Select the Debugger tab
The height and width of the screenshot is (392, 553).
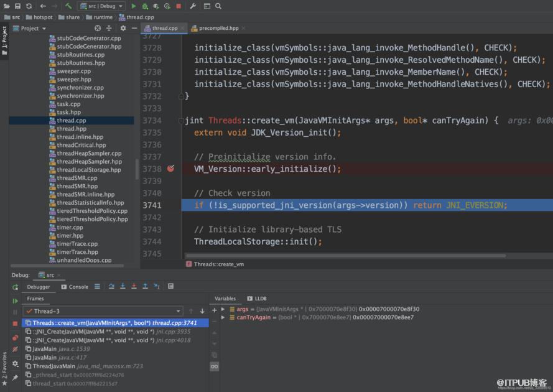39,287
